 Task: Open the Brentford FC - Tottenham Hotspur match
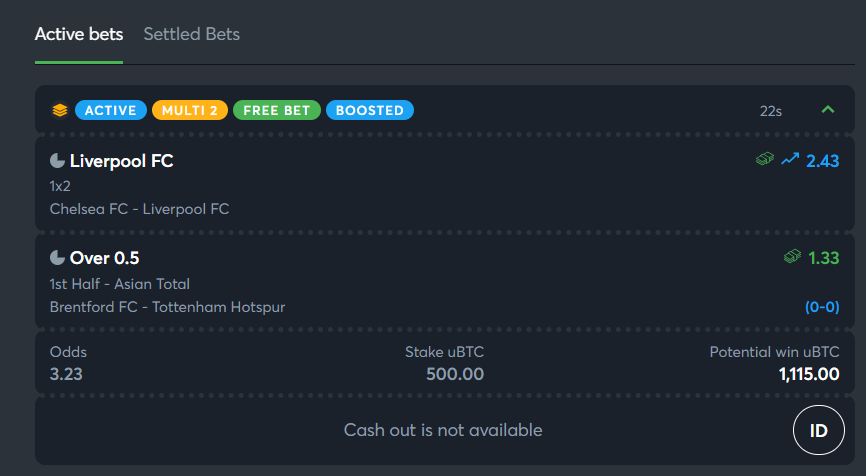[x=167, y=307]
